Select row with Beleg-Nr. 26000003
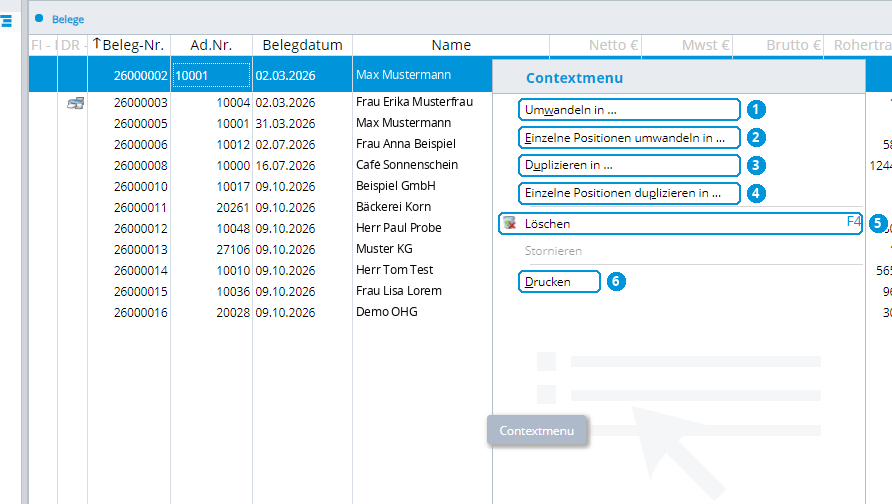892x504 pixels. (x=141, y=102)
